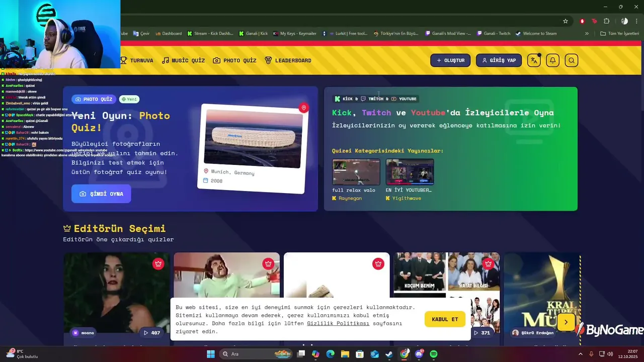Open the Ganali - Twitch bookmark
644x362 pixels.
493,34
